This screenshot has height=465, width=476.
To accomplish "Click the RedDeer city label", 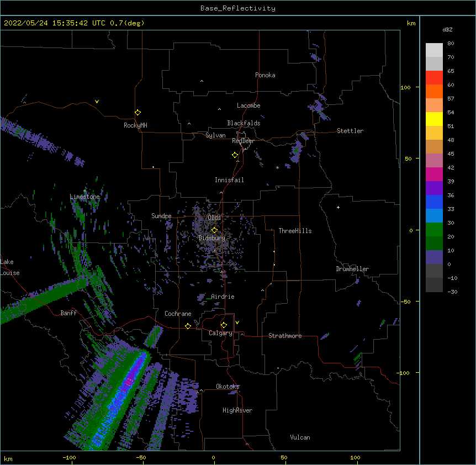I will click(x=243, y=141).
